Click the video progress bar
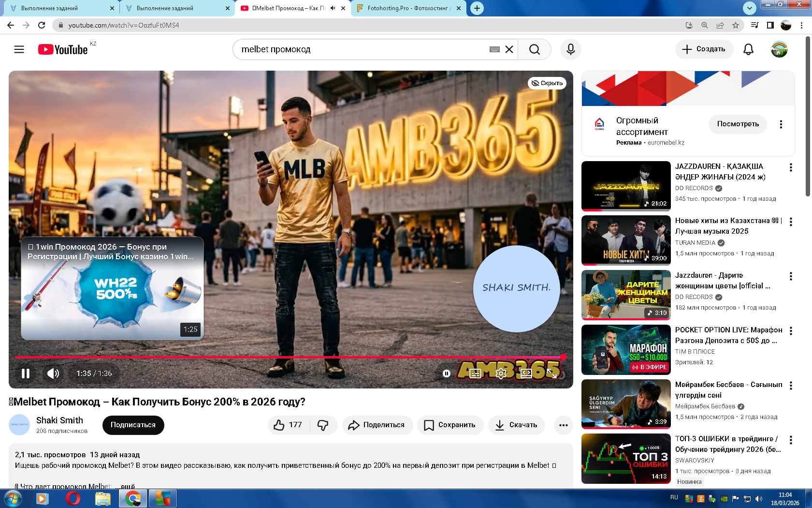 [x=290, y=357]
